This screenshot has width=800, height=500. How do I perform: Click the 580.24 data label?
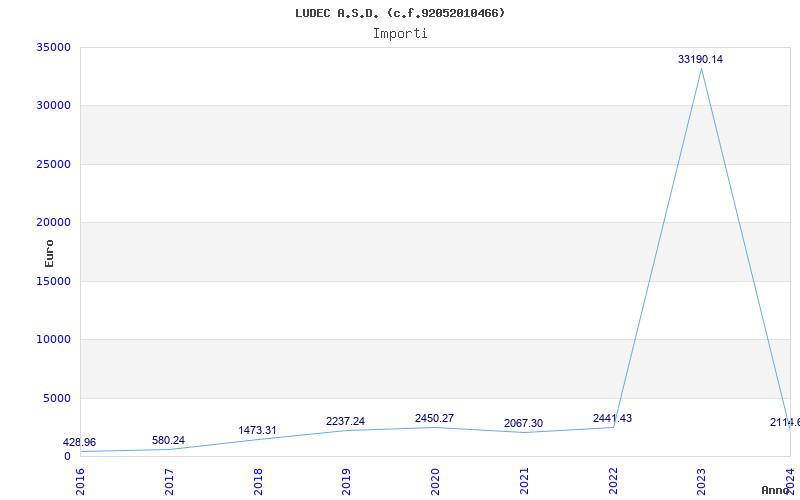(x=168, y=440)
